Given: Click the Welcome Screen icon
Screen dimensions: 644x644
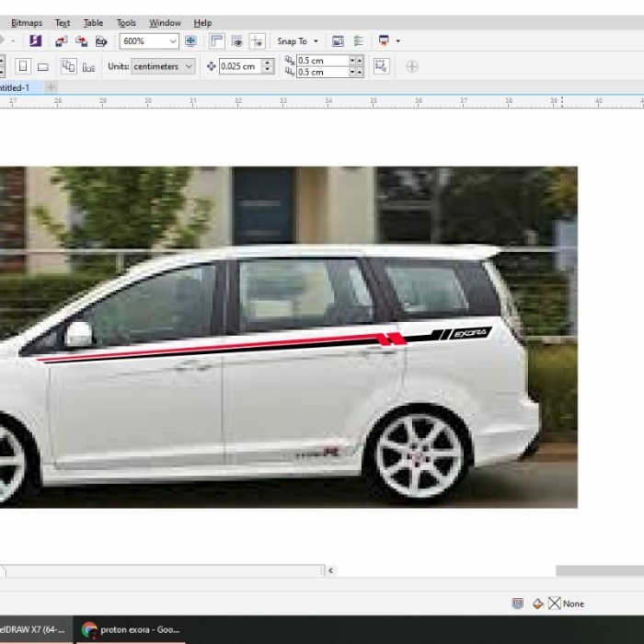Looking at the screenshot, I should pos(338,41).
